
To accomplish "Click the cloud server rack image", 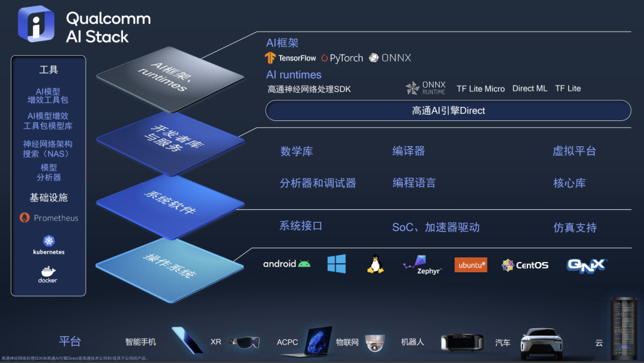I will pos(624,328).
